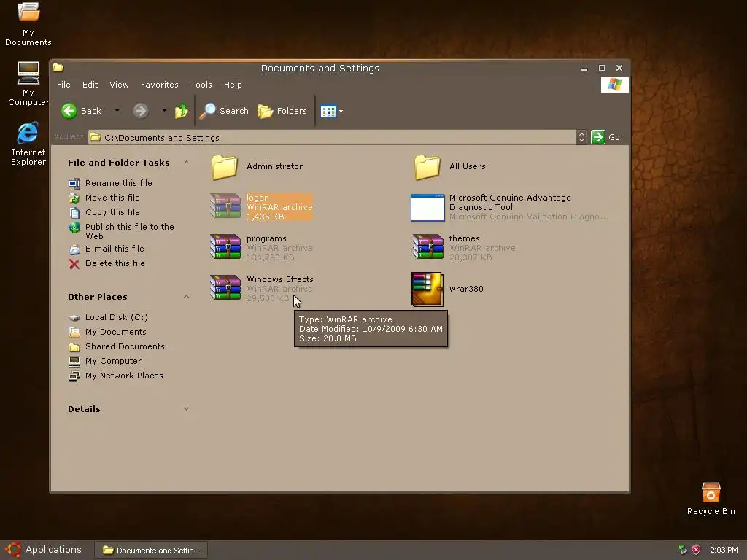Viewport: 747px width, 560px height.
Task: Open the Forward history dropdown arrow
Action: pyautogui.click(x=164, y=111)
